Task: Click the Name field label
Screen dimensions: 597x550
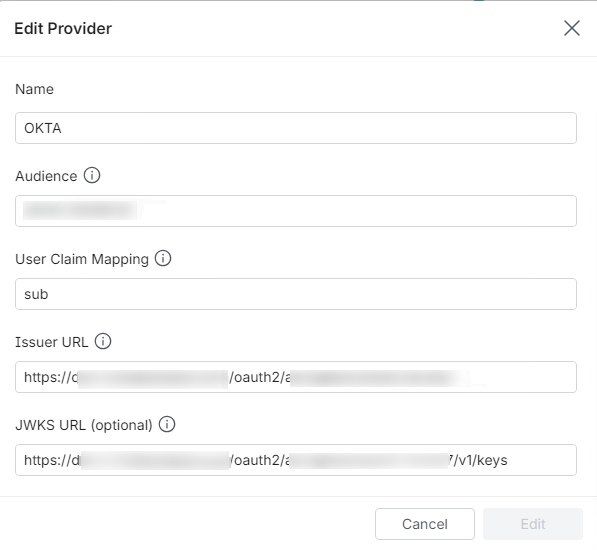Action: point(34,89)
